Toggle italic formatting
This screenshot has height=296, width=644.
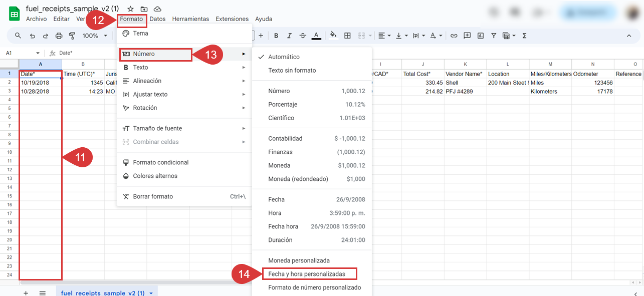pyautogui.click(x=289, y=36)
